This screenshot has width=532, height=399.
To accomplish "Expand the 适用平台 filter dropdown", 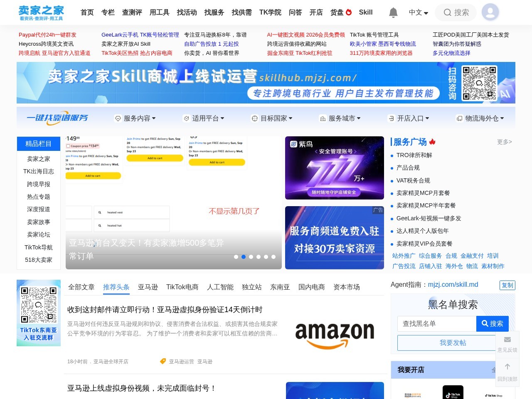I will click(x=204, y=118).
